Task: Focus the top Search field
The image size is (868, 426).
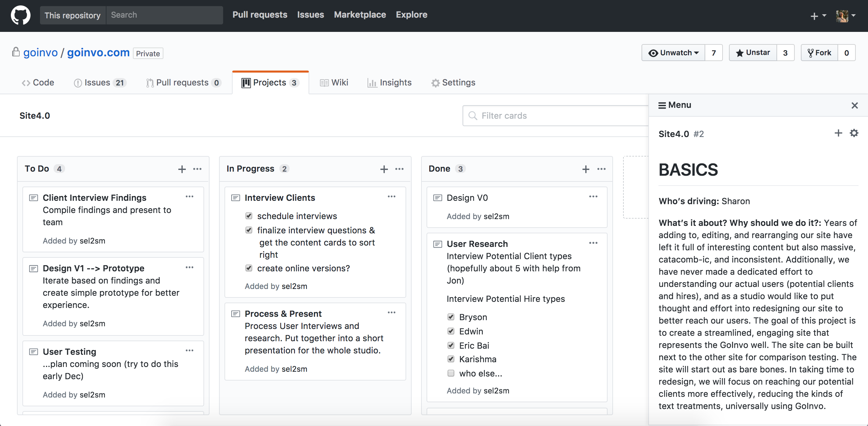Action: pyautogui.click(x=164, y=15)
